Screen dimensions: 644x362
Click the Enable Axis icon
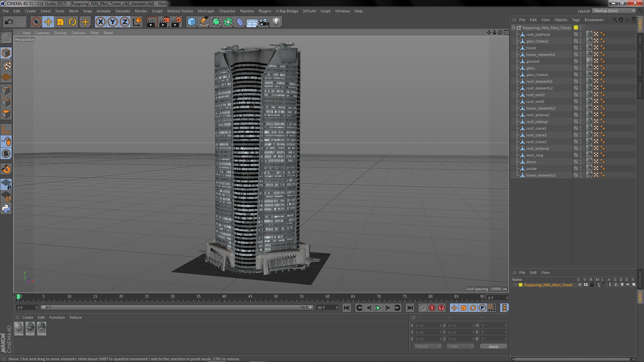point(6,129)
